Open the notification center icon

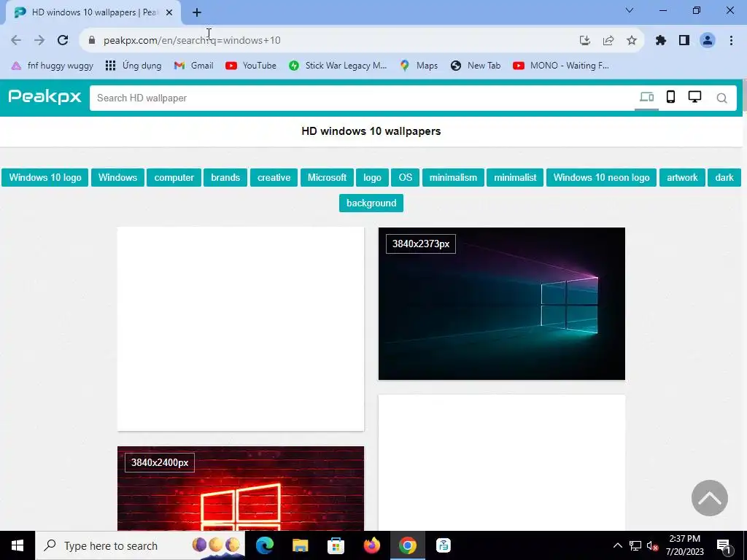724,546
